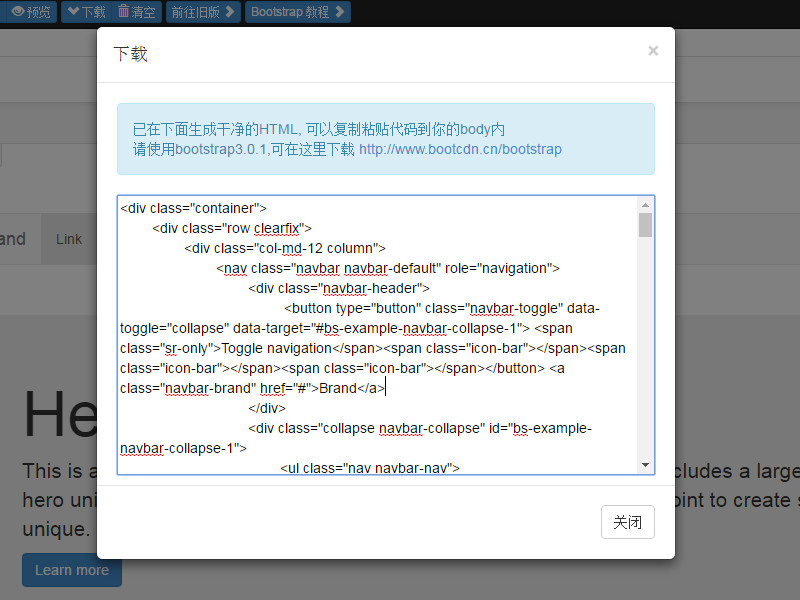Viewport: 800px width, 600px height.
Task: Click the code line '<ul class="nav navbar-nav">'
Action: [x=370, y=468]
